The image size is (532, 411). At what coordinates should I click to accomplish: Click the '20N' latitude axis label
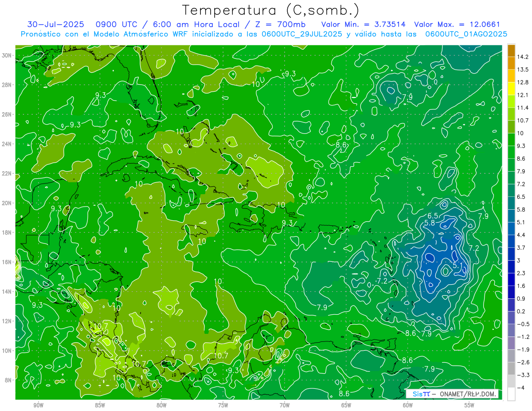tap(8, 203)
